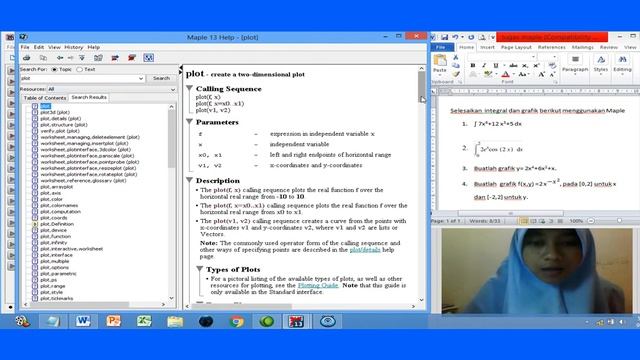Toggle the 2-D math display icon

(149, 58)
